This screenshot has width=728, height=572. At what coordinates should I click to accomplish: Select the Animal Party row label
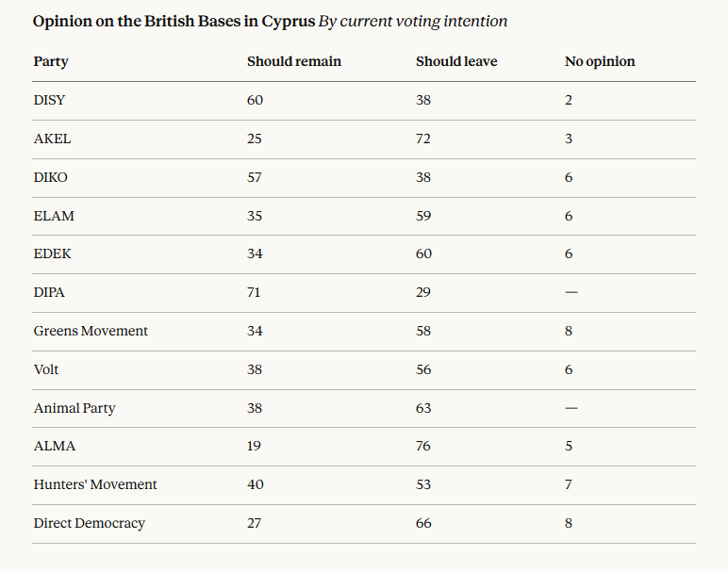(x=74, y=408)
